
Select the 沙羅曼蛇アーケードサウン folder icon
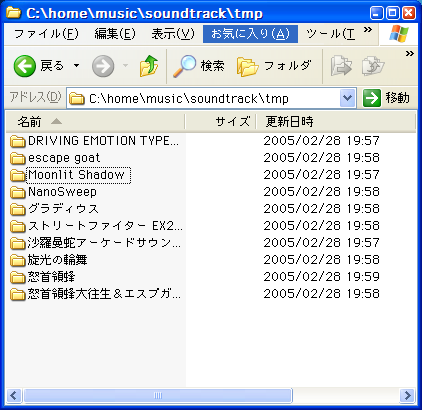18,243
